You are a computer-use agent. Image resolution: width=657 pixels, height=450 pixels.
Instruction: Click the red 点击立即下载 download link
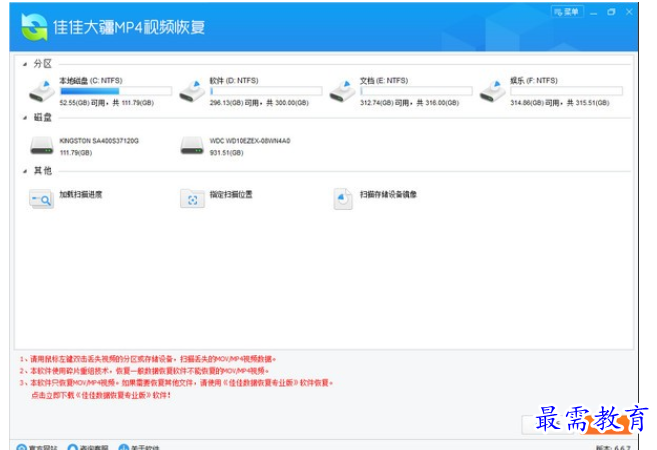click(101, 395)
